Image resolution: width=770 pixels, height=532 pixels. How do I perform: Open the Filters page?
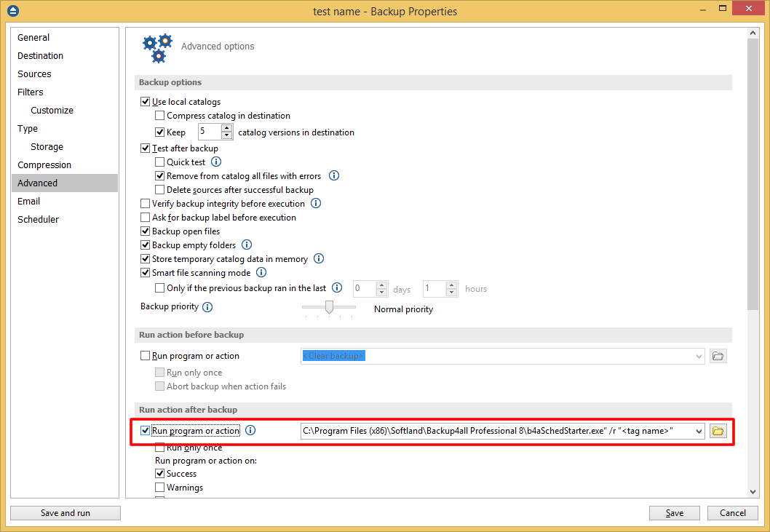click(x=31, y=92)
